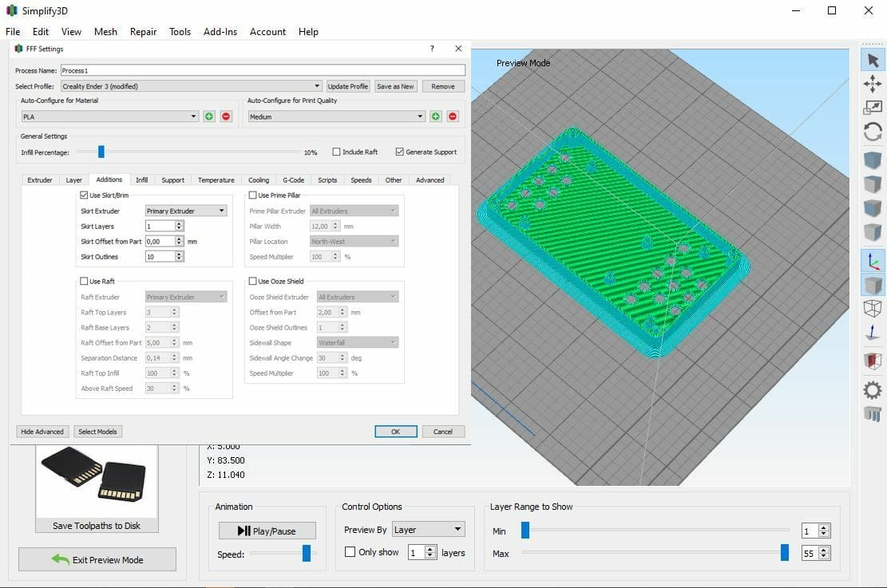Add new print quality green plus
Image resolution: width=887 pixels, height=588 pixels.
tap(436, 116)
